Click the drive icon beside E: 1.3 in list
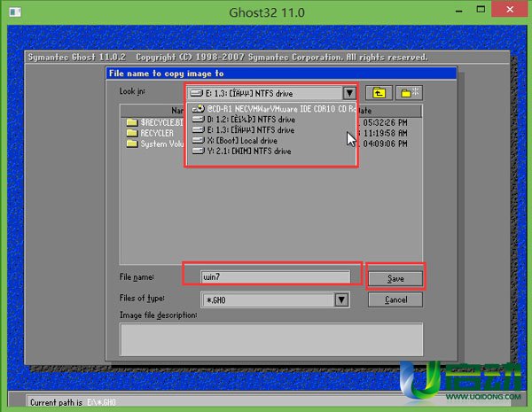The image size is (532, 412). tap(198, 129)
